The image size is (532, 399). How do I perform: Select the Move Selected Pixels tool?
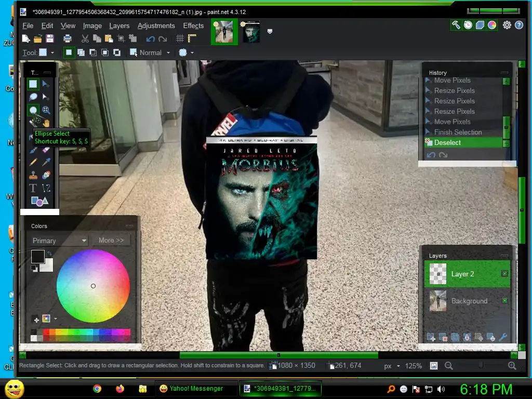point(46,84)
